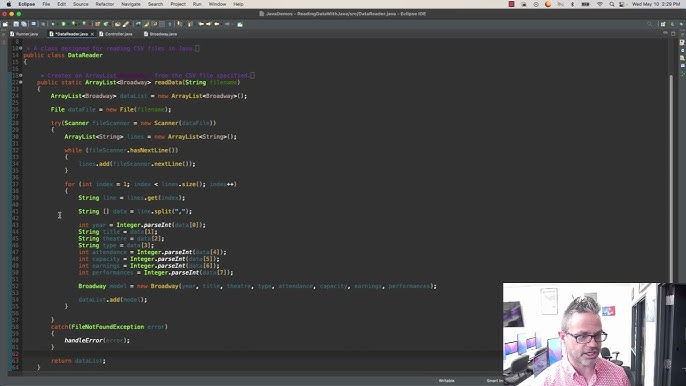The width and height of the screenshot is (686, 386).
Task: Click the Save icon in the toolbar
Action: click(16, 24)
